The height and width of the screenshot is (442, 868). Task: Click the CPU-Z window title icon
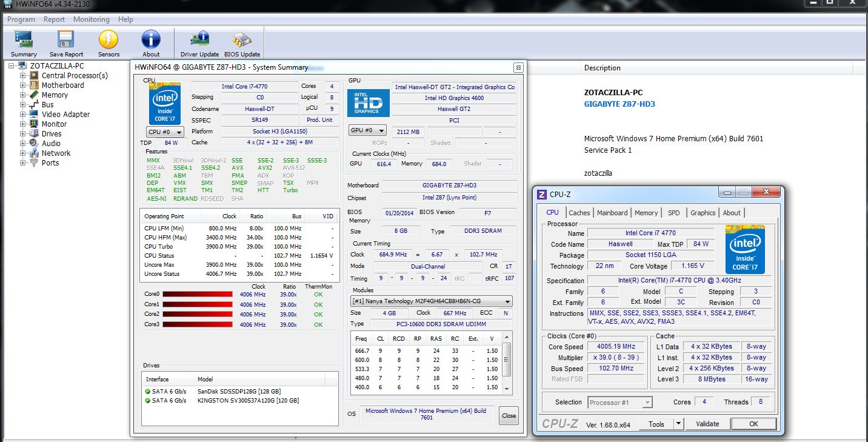click(x=542, y=194)
